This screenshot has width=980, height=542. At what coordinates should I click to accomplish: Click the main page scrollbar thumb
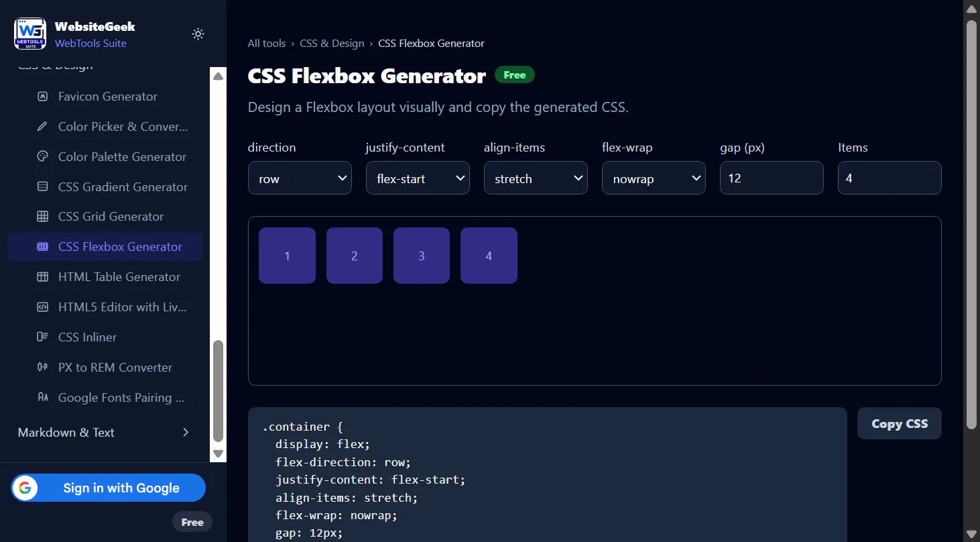click(x=971, y=225)
